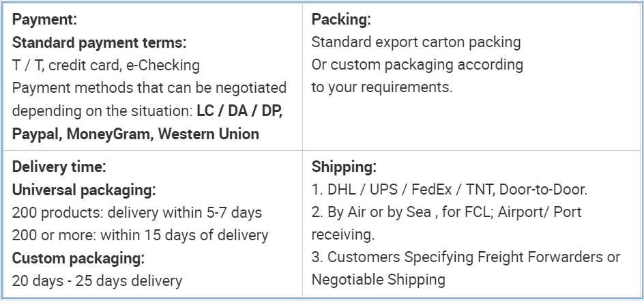644x301 pixels.
Task: Click the "Payment:" heading
Action: 44,20
